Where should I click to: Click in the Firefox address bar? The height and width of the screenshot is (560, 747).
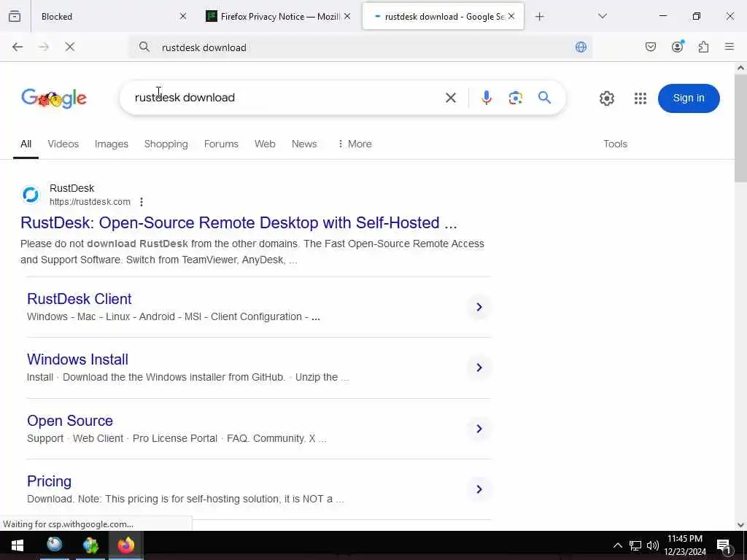[360, 47]
